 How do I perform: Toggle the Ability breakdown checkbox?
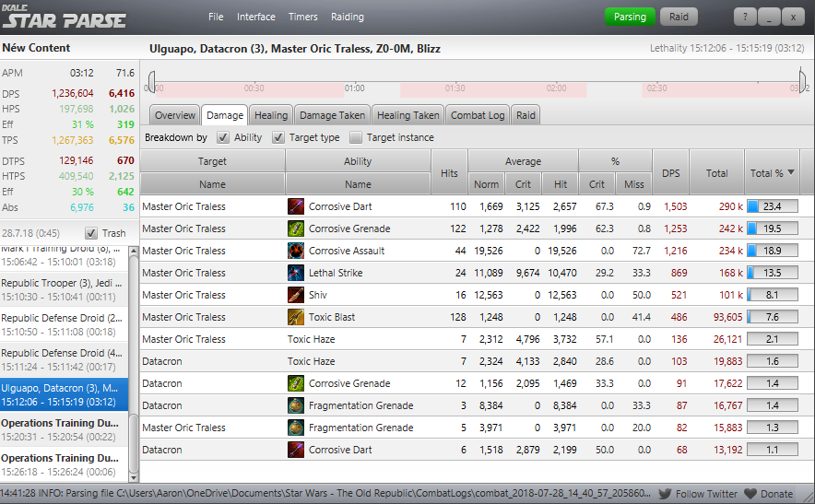point(223,137)
